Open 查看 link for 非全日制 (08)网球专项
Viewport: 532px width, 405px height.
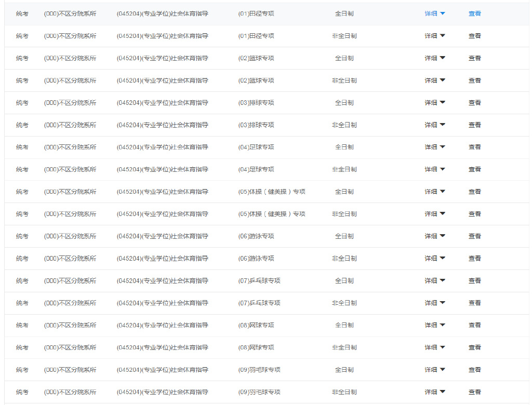coord(475,347)
